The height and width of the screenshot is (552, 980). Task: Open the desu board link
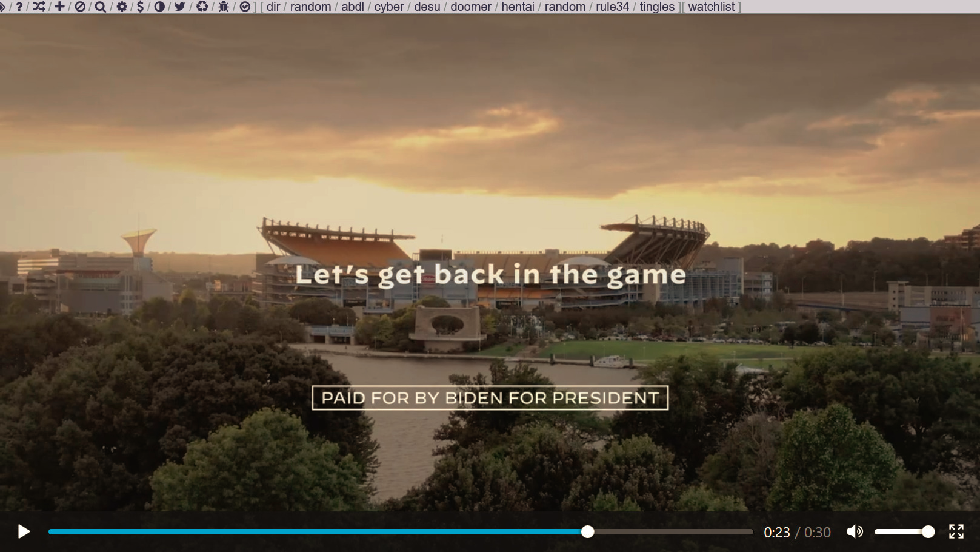coord(427,7)
